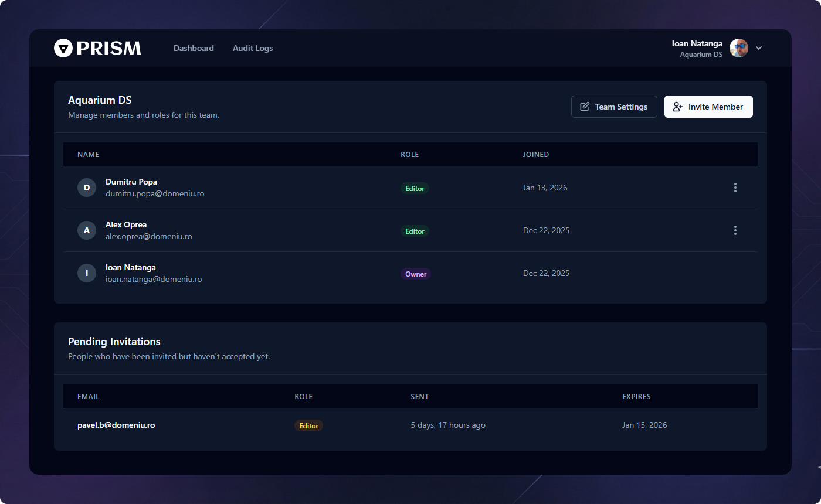Go to Audit Logs
This screenshot has width=821, height=504.
click(x=253, y=48)
